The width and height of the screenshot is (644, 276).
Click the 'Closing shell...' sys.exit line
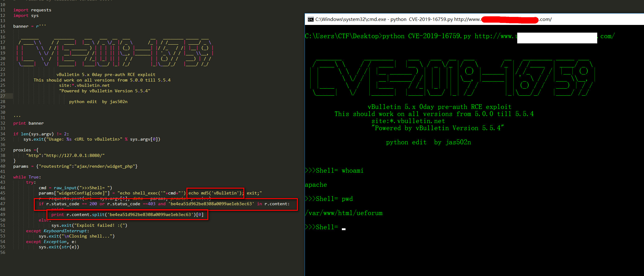tap(77, 236)
